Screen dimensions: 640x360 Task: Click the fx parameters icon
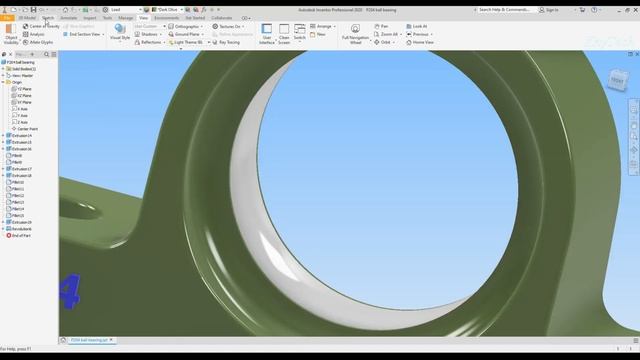point(204,9)
